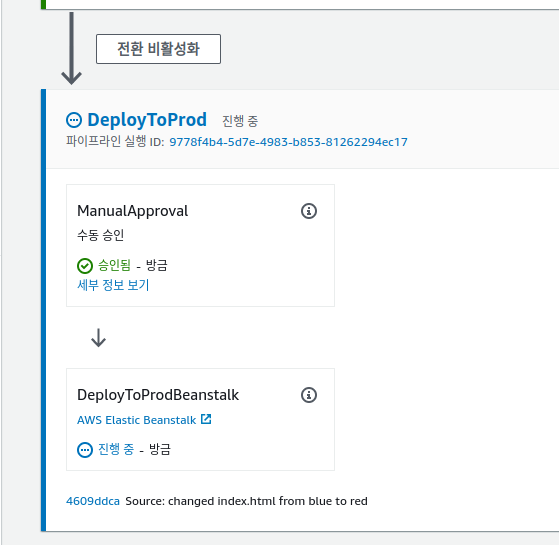This screenshot has height=545, width=559.
Task: Open the DeployToProd stage title
Action: [147, 120]
